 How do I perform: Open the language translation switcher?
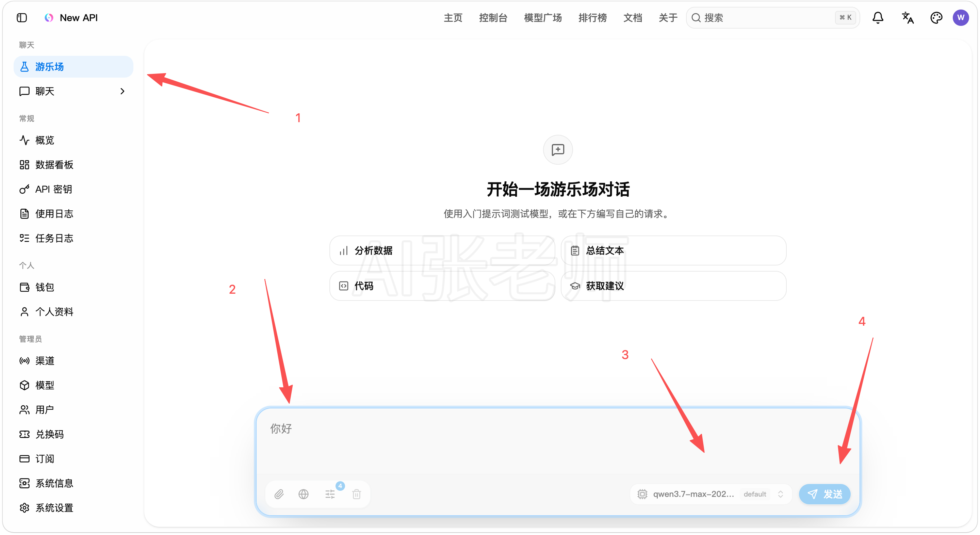tap(907, 18)
